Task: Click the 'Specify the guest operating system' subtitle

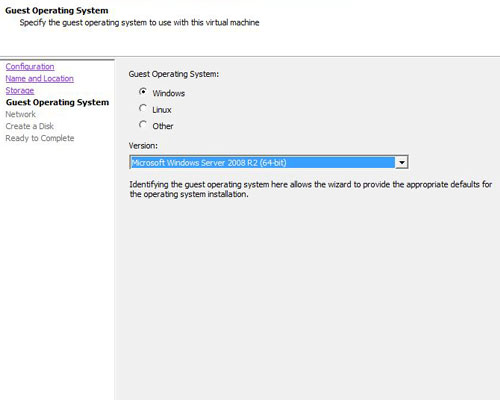Action: [139, 23]
